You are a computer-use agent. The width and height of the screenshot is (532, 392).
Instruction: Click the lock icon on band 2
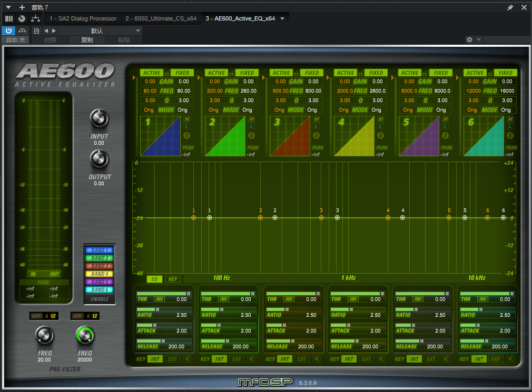coord(232,73)
